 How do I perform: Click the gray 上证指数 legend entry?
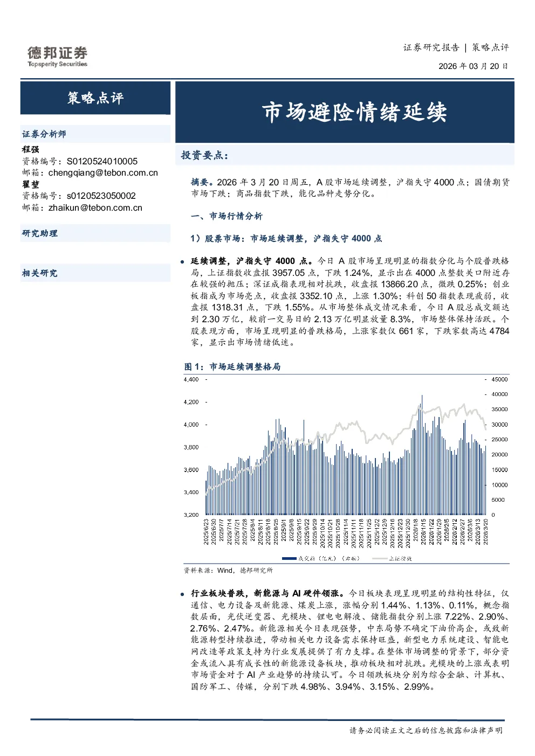[x=392, y=558]
